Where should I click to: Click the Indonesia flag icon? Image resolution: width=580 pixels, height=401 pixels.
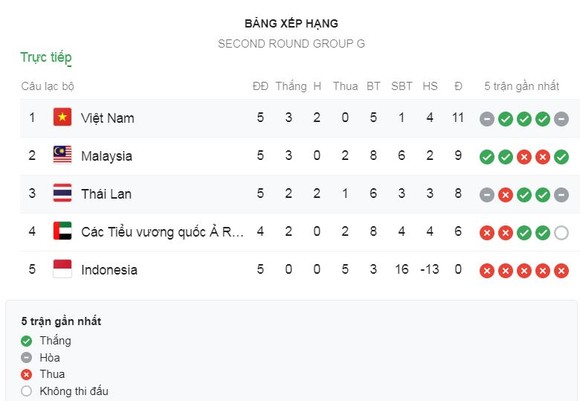click(x=62, y=269)
